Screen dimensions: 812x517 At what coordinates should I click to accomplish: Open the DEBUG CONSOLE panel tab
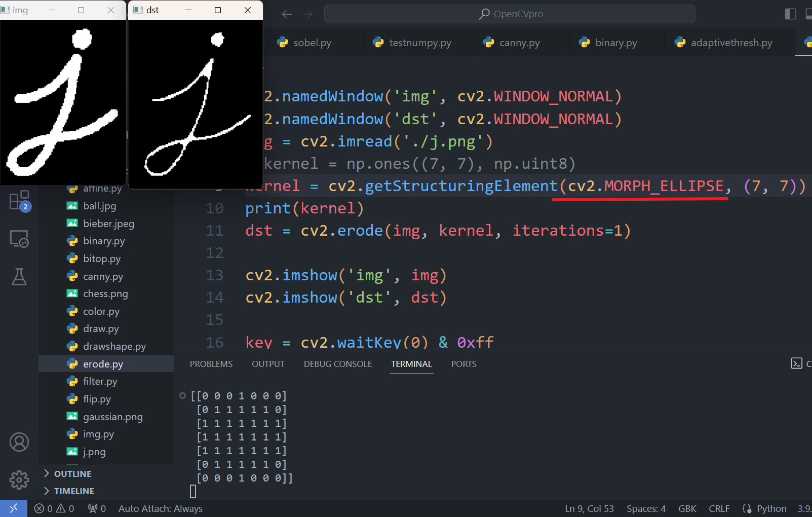click(338, 364)
